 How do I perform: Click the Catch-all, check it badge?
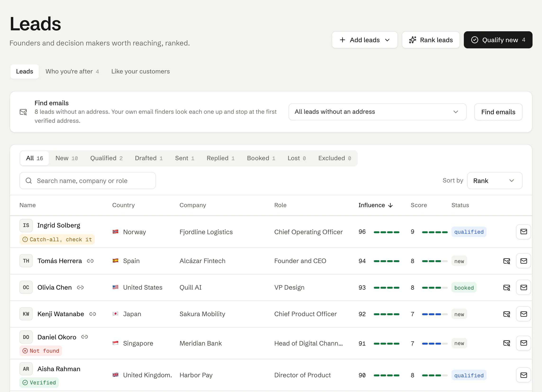point(57,240)
